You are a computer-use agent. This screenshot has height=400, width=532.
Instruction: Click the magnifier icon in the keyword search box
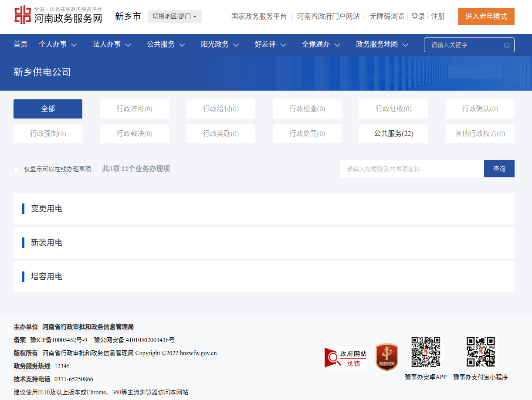[507, 45]
